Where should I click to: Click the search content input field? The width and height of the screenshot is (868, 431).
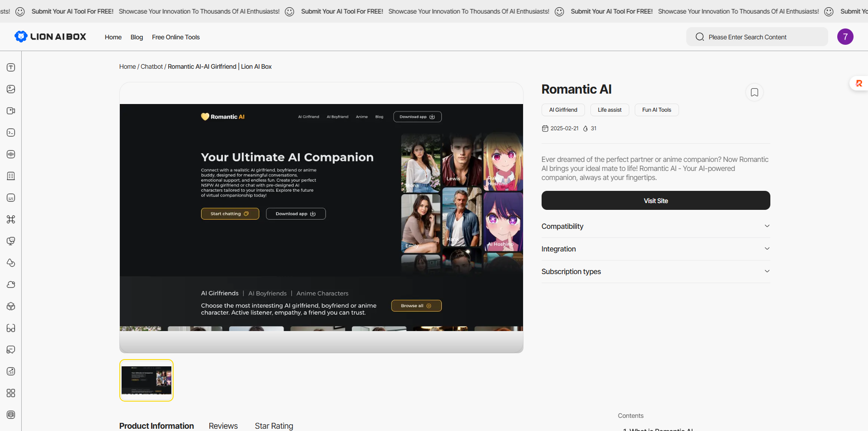tap(757, 37)
